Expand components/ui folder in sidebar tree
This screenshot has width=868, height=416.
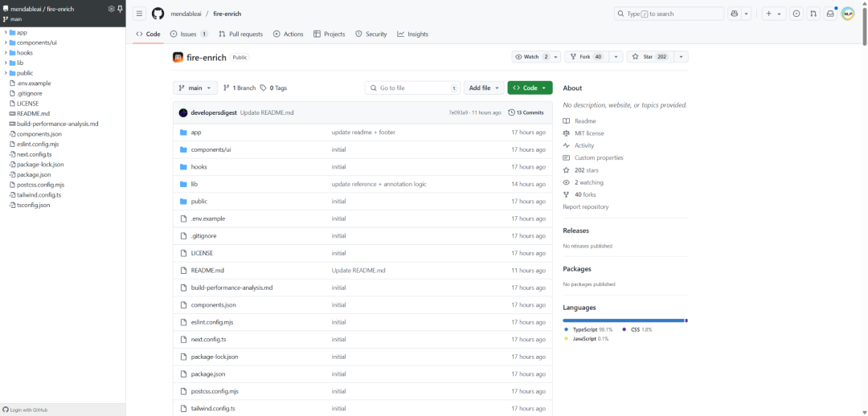6,43
